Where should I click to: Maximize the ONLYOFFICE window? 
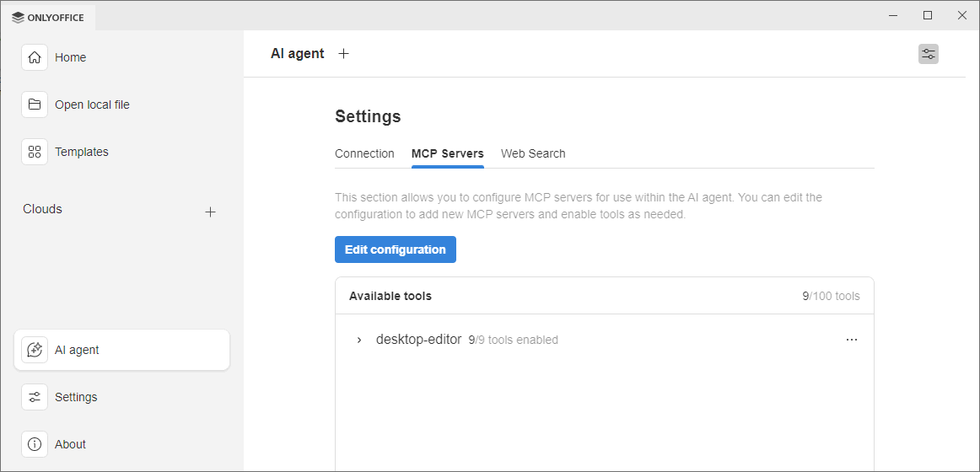pos(928,16)
